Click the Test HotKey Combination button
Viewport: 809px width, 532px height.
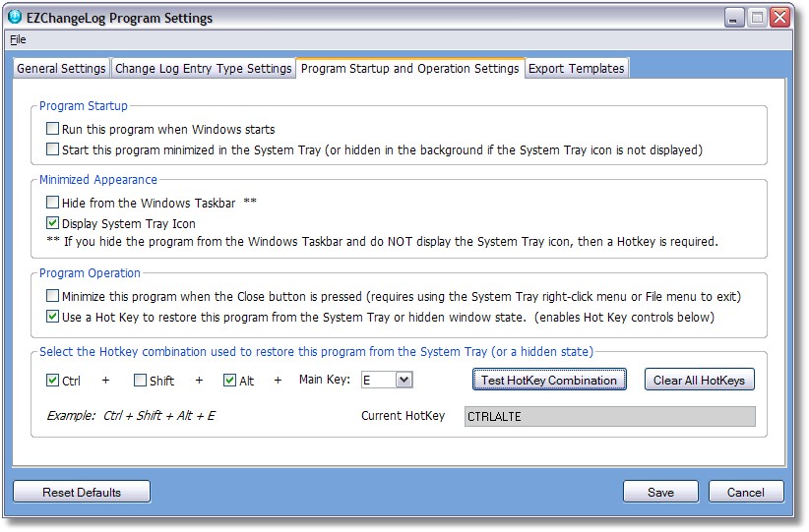tap(549, 380)
